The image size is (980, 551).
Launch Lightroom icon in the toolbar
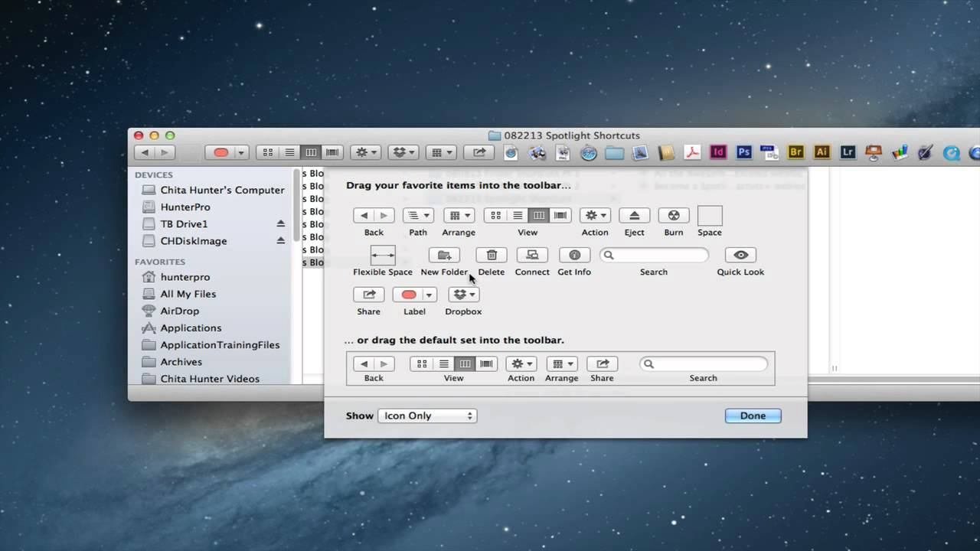(848, 152)
